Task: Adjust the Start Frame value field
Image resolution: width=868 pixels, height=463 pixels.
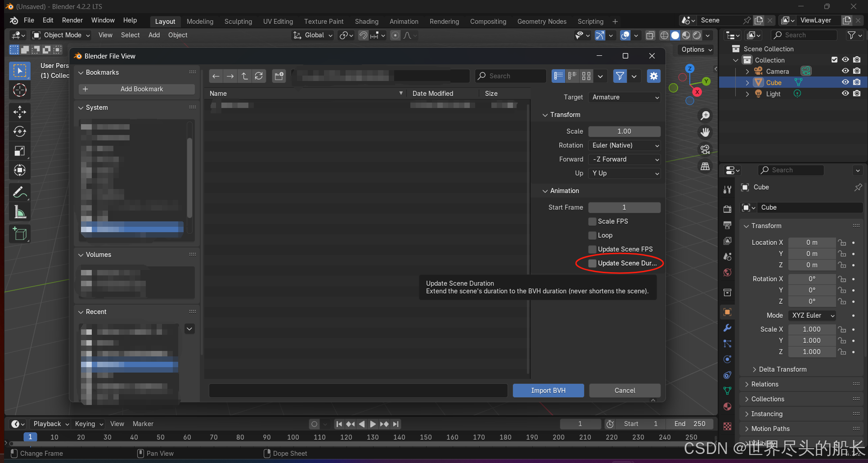Action: [x=624, y=207]
